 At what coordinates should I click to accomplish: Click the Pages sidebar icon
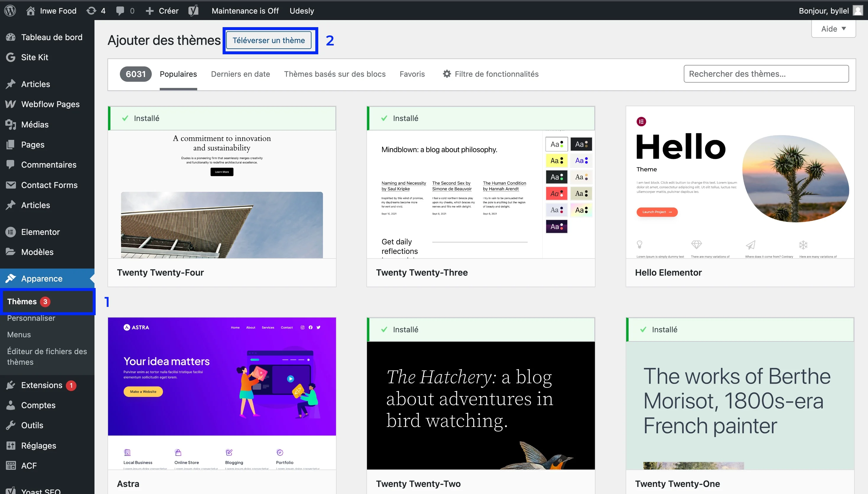pyautogui.click(x=11, y=145)
